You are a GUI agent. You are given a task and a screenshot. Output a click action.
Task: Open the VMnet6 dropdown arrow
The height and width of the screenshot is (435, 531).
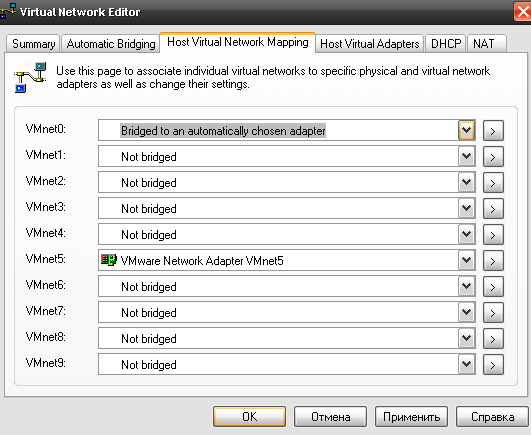pyautogui.click(x=466, y=286)
